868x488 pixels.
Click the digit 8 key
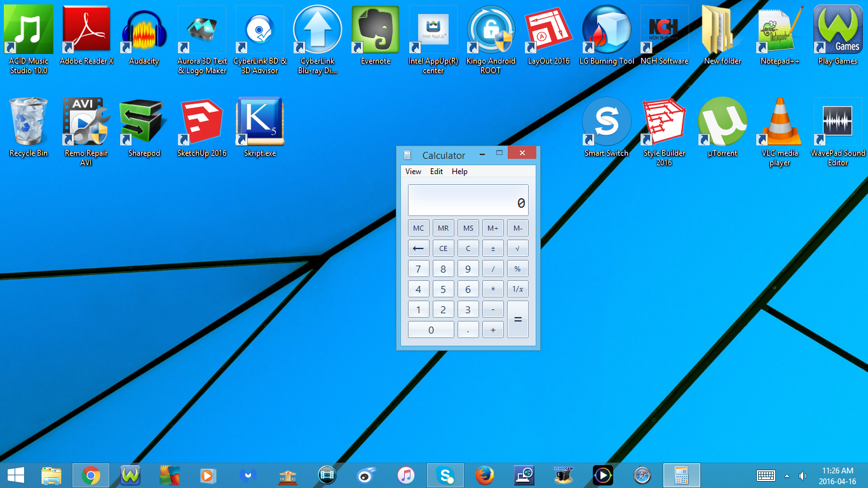coord(443,269)
